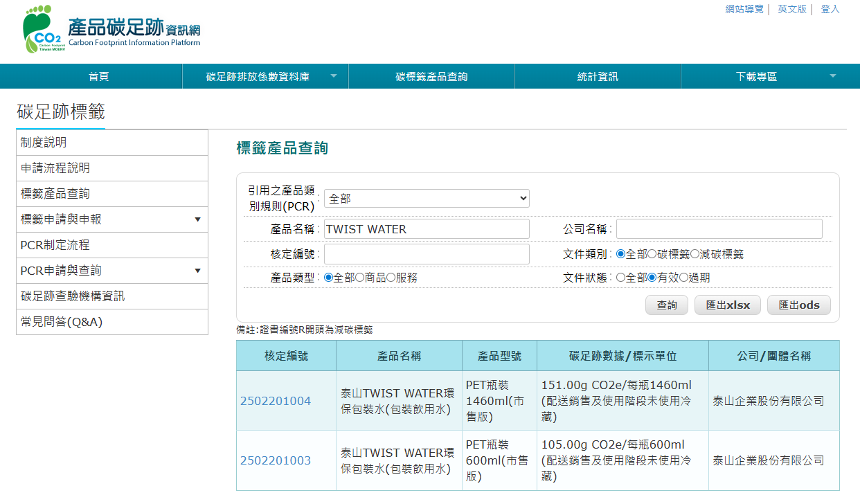The width and height of the screenshot is (860, 504).
Task: Go to 首頁 in navigation bar
Action: pyautogui.click(x=99, y=77)
